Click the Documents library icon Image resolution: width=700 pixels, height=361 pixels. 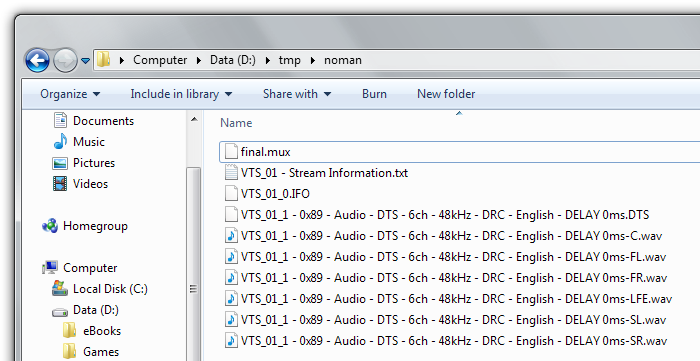(x=60, y=120)
